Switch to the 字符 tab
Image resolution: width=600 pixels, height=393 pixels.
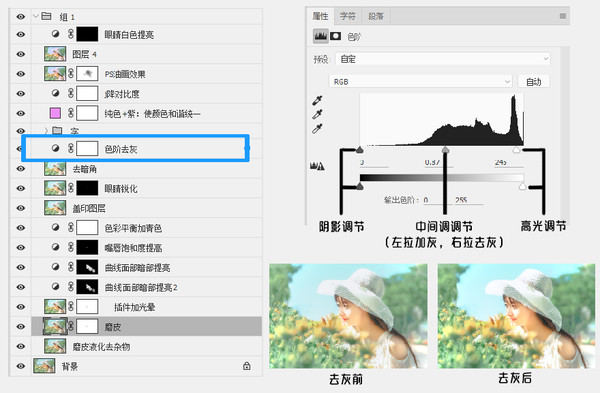coord(347,16)
